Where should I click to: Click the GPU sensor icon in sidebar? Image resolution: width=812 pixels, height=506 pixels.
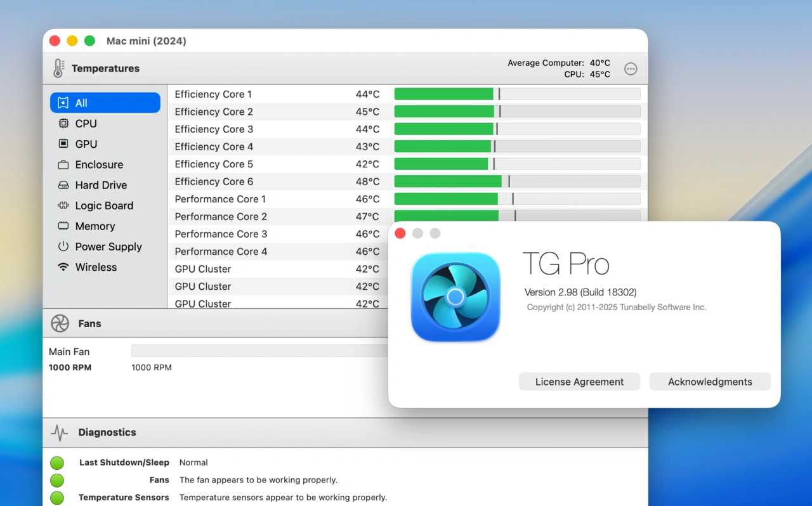pyautogui.click(x=62, y=144)
